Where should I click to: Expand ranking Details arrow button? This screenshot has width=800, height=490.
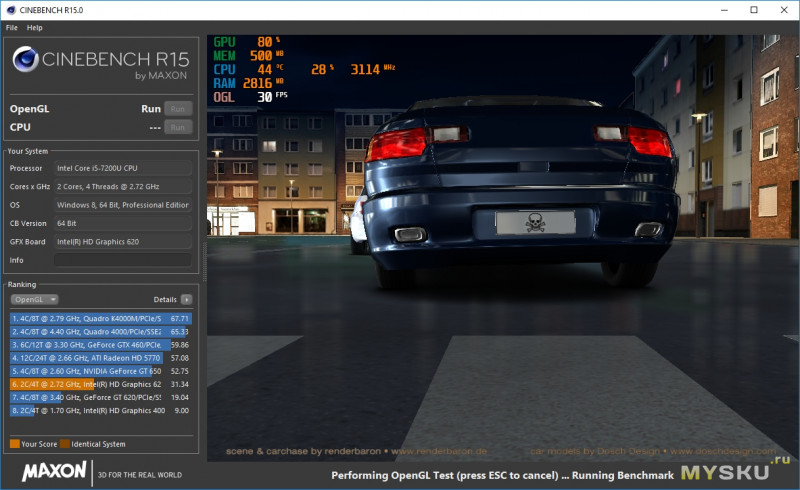pyautogui.click(x=187, y=300)
